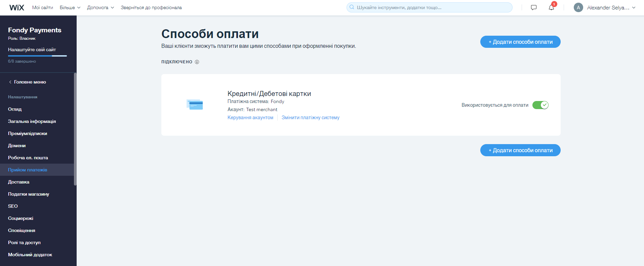Click the credit card illustration

195,104
